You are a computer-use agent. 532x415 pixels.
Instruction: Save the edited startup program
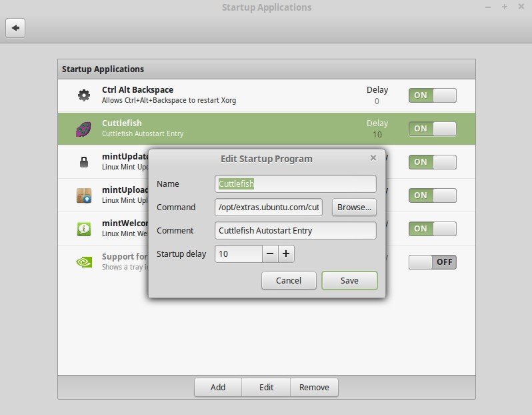(349, 280)
